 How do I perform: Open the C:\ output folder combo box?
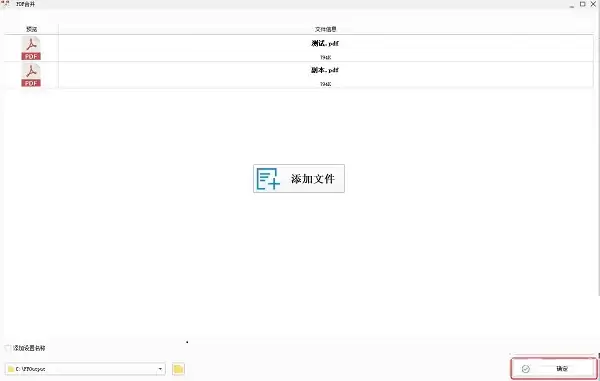pyautogui.click(x=85, y=369)
